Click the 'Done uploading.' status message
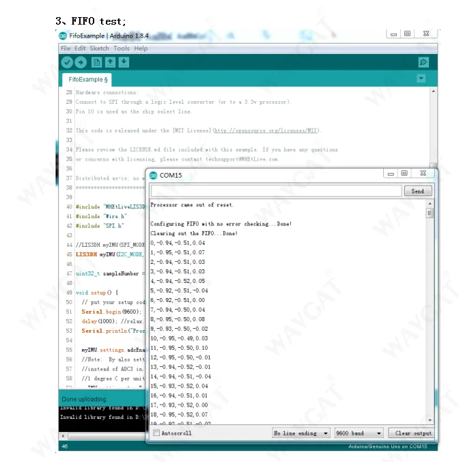The height and width of the screenshot is (462, 476). tap(85, 399)
